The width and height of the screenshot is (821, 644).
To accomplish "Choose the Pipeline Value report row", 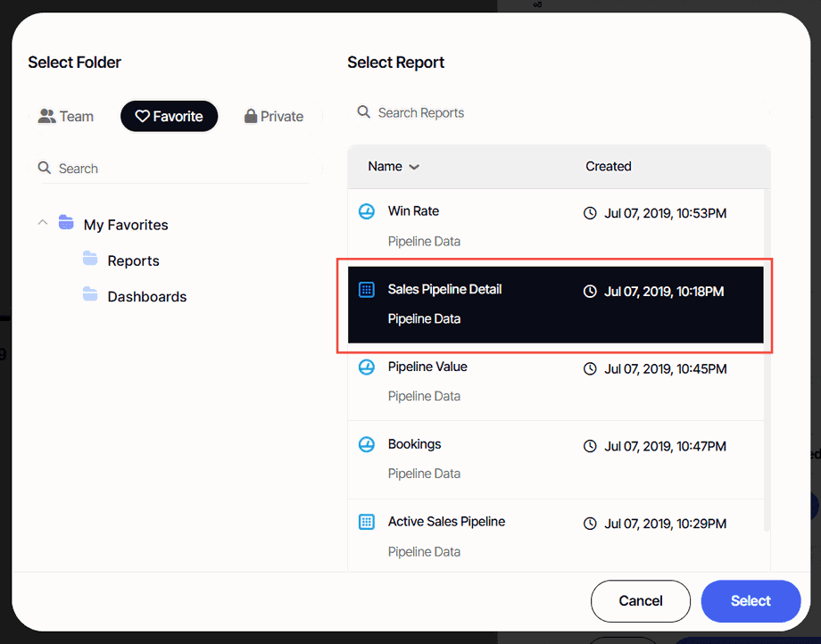I will pos(553,381).
